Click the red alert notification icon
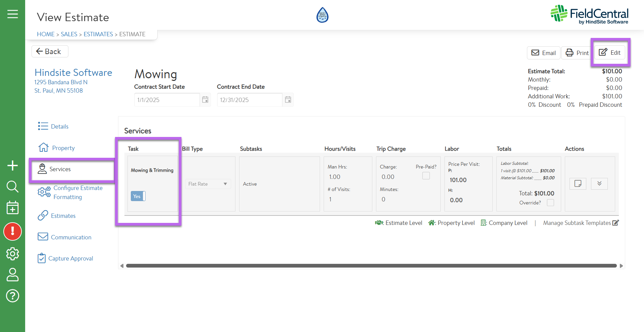644x332 pixels. tap(12, 231)
